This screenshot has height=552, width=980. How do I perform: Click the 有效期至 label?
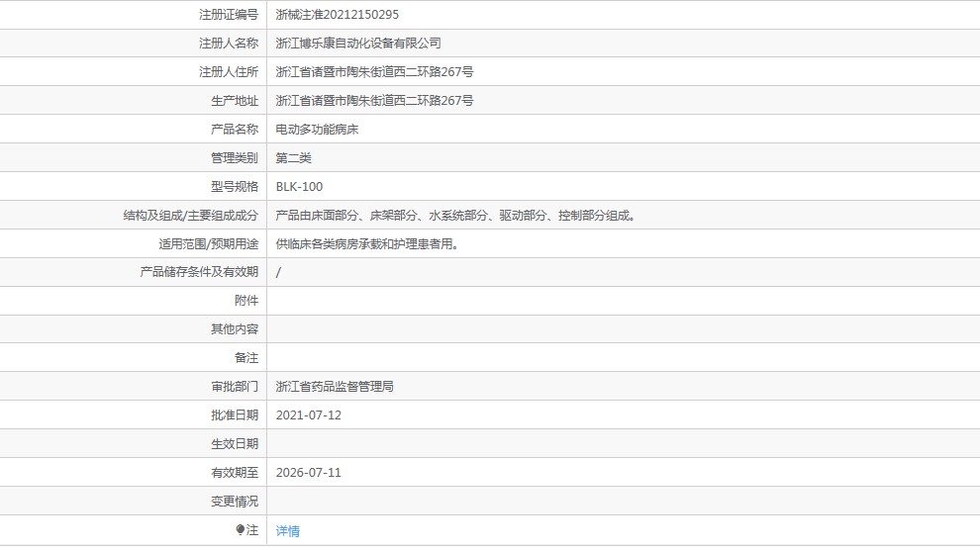235,473
